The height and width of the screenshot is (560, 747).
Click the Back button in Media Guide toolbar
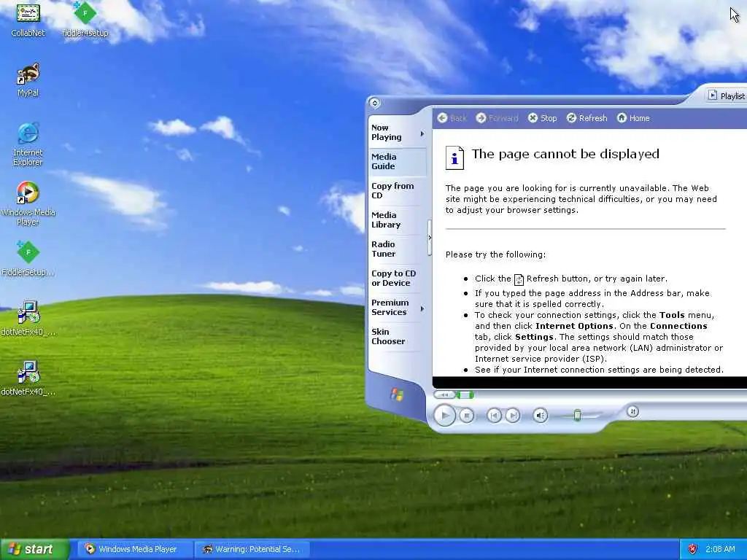(x=452, y=118)
